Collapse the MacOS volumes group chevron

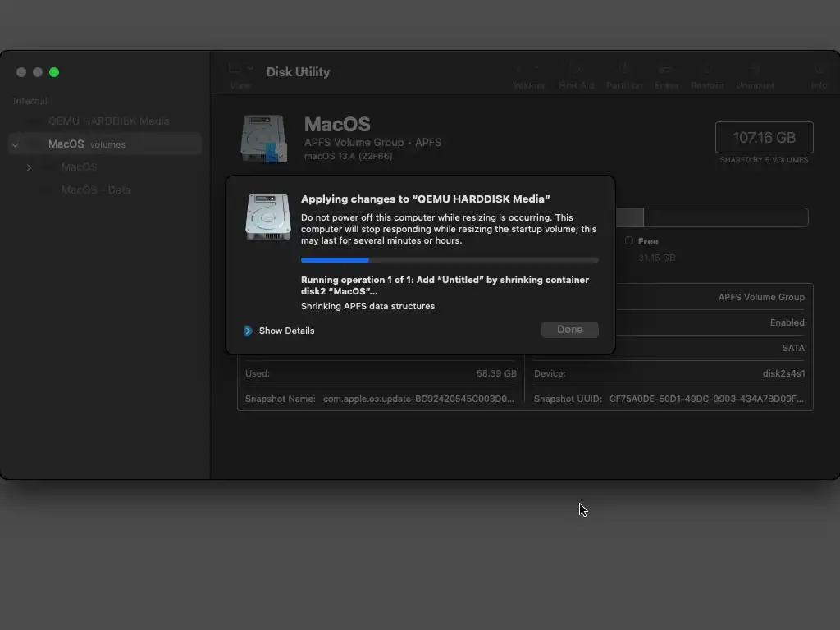click(16, 144)
